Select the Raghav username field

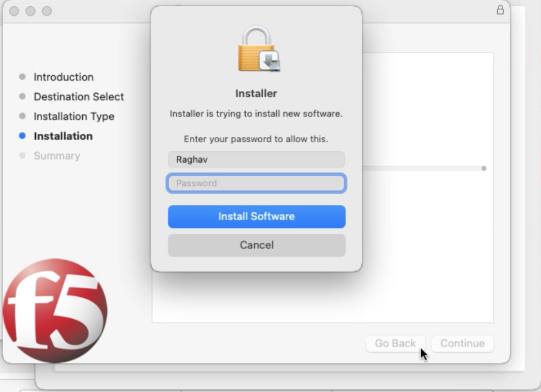pos(256,159)
